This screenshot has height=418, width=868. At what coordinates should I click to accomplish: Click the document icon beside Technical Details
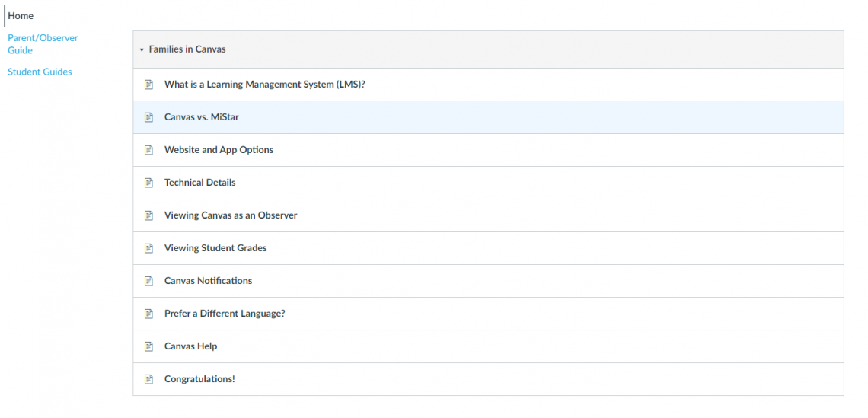pos(149,183)
